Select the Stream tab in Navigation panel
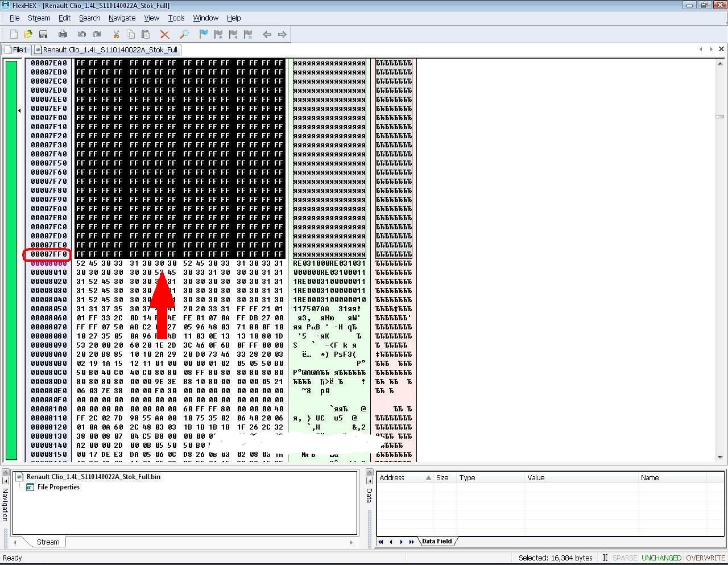The height and width of the screenshot is (565, 728). pyautogui.click(x=48, y=542)
